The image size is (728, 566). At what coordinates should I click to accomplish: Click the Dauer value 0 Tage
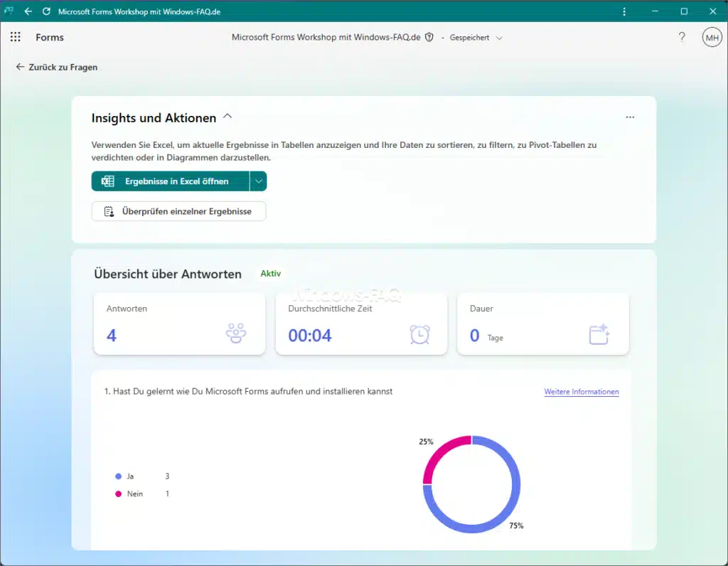coord(486,336)
